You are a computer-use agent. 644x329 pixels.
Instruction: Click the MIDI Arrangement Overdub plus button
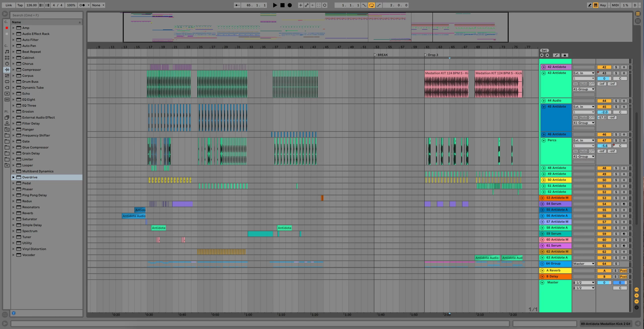[301, 5]
